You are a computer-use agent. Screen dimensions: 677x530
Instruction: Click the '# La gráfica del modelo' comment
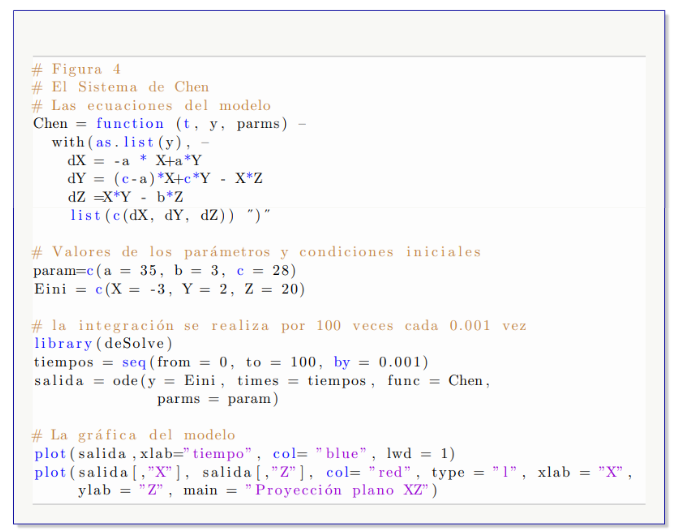point(133,435)
